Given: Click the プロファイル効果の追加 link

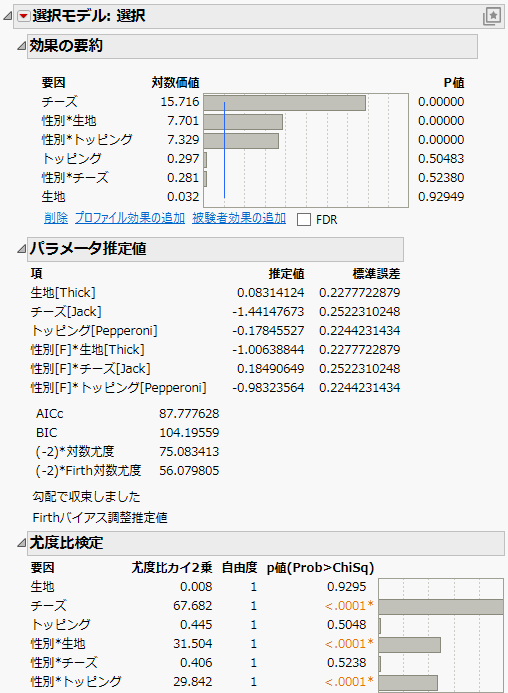Looking at the screenshot, I should [x=130, y=218].
